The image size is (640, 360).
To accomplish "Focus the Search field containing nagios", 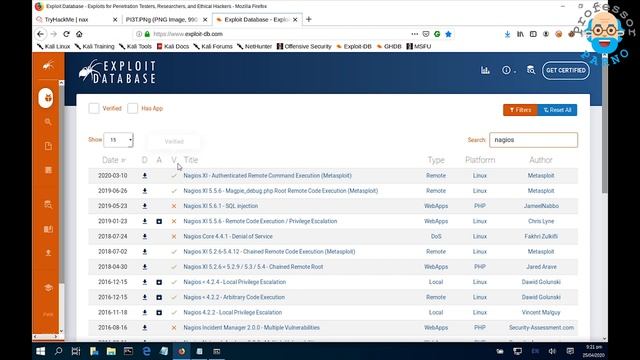I will pyautogui.click(x=533, y=140).
